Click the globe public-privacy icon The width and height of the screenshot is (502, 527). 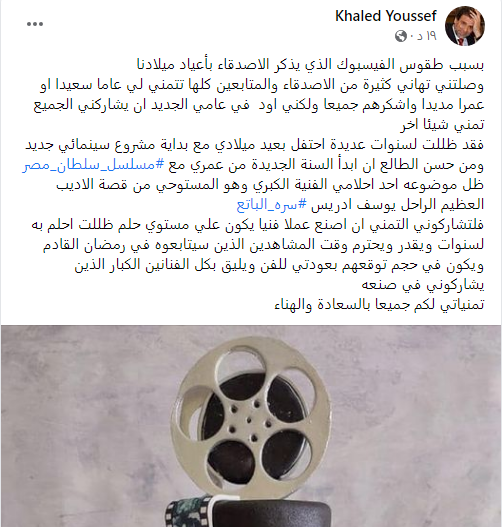401,36
